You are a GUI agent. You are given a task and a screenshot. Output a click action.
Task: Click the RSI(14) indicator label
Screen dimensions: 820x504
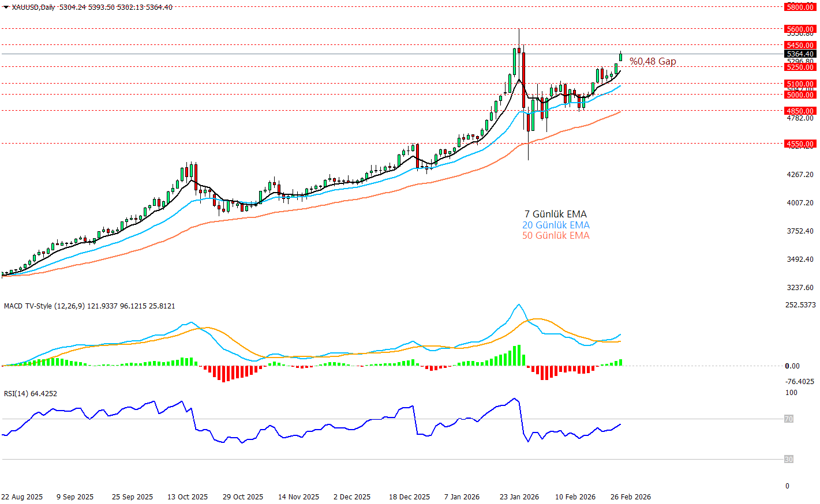pos(16,393)
